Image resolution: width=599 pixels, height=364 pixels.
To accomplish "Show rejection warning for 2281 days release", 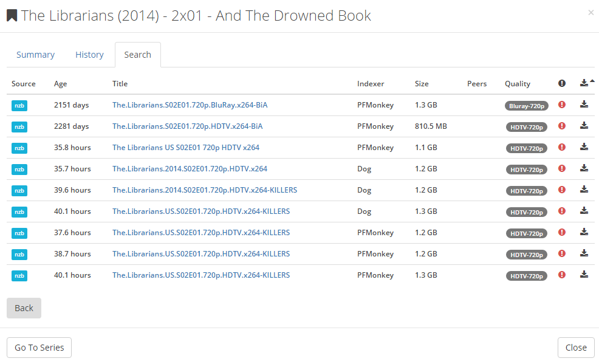I will (562, 126).
